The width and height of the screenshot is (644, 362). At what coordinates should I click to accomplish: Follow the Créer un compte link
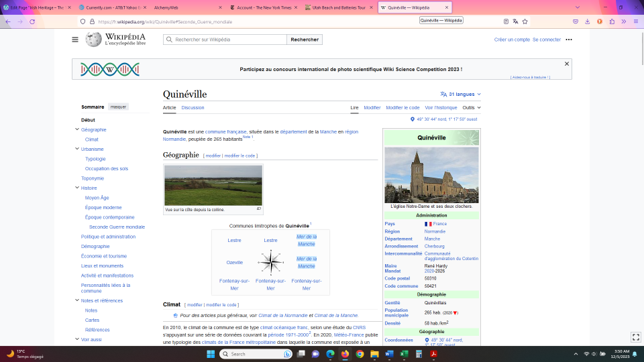[512, 40]
